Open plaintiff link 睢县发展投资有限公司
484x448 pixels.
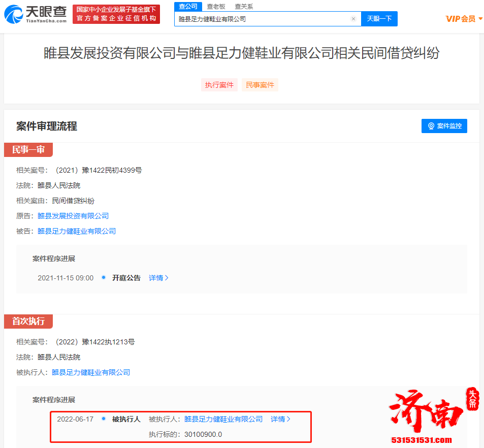74,216
